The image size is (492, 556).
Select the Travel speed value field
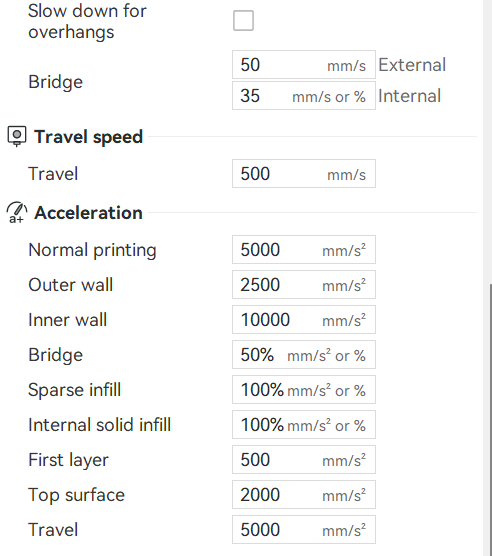point(304,174)
